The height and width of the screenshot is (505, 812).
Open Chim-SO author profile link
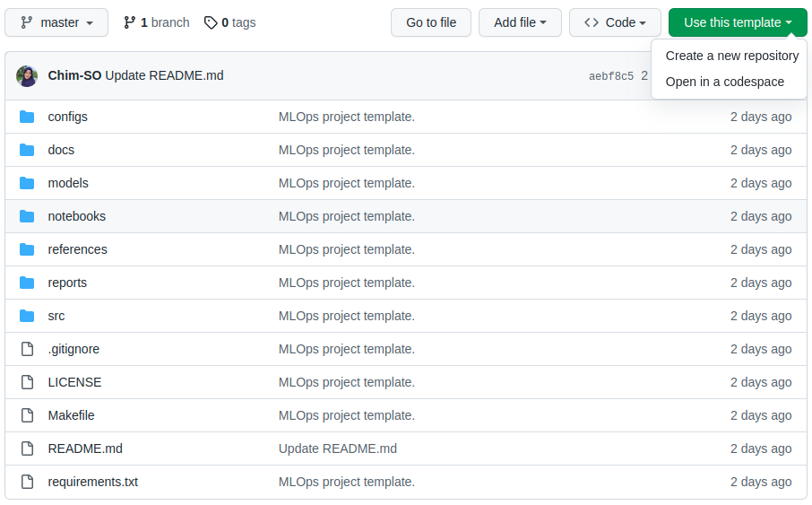74,75
